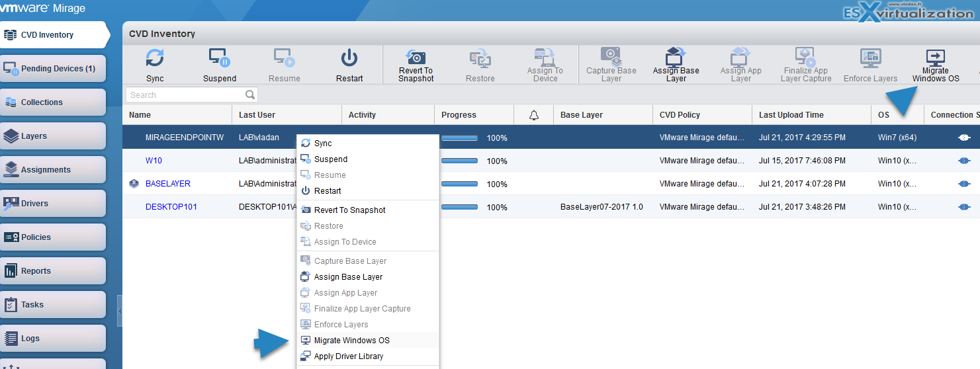Click the BaseLayer07-2017 1.0 cell
Image resolution: width=980 pixels, height=369 pixels.
pyautogui.click(x=601, y=207)
